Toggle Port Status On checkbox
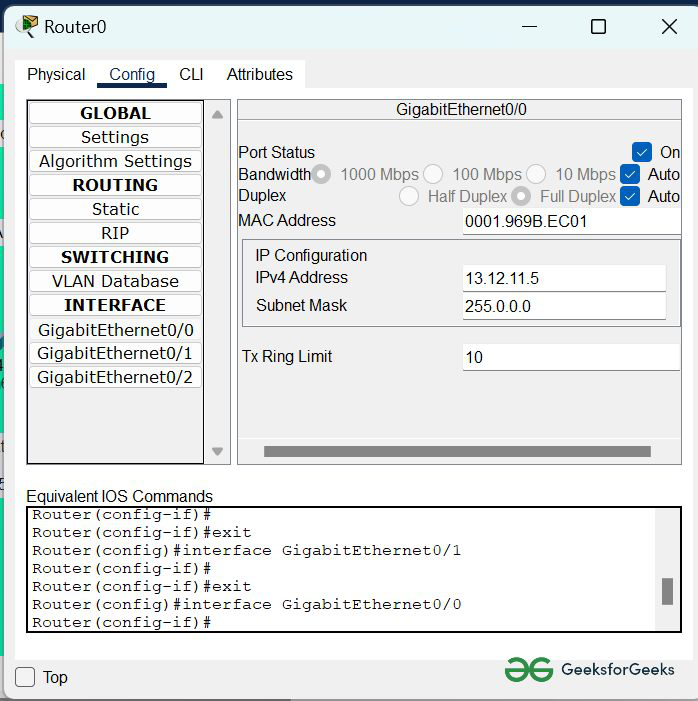 [642, 152]
